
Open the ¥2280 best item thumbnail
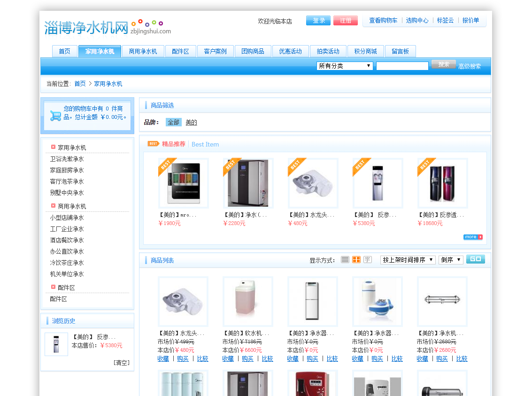coord(248,183)
